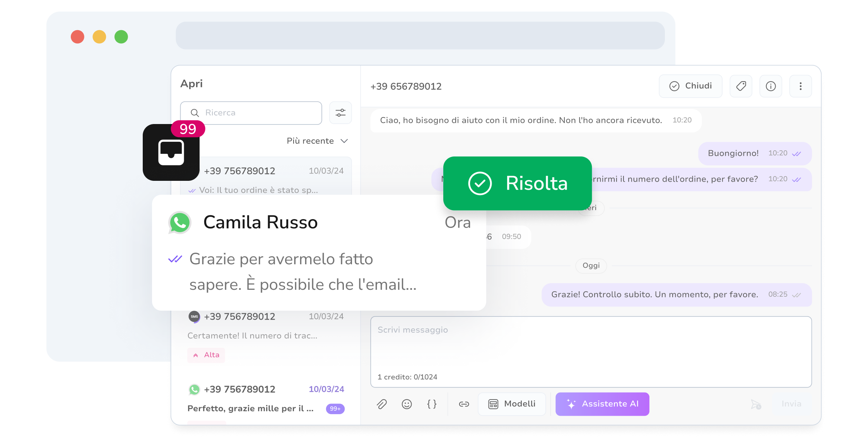Open the emoji picker
Viewport: 868px width, 437px height.
[407, 404]
